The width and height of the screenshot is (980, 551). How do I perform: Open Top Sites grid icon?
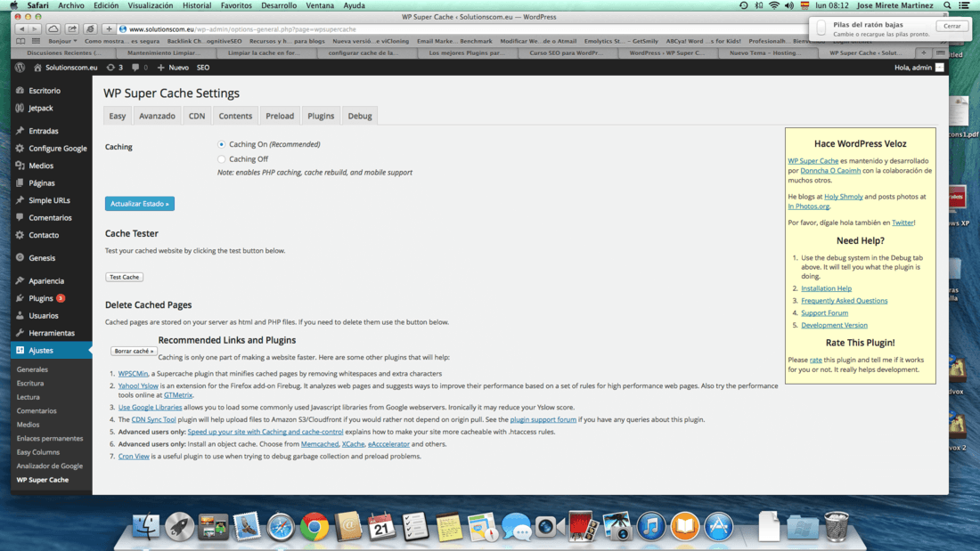pos(36,41)
